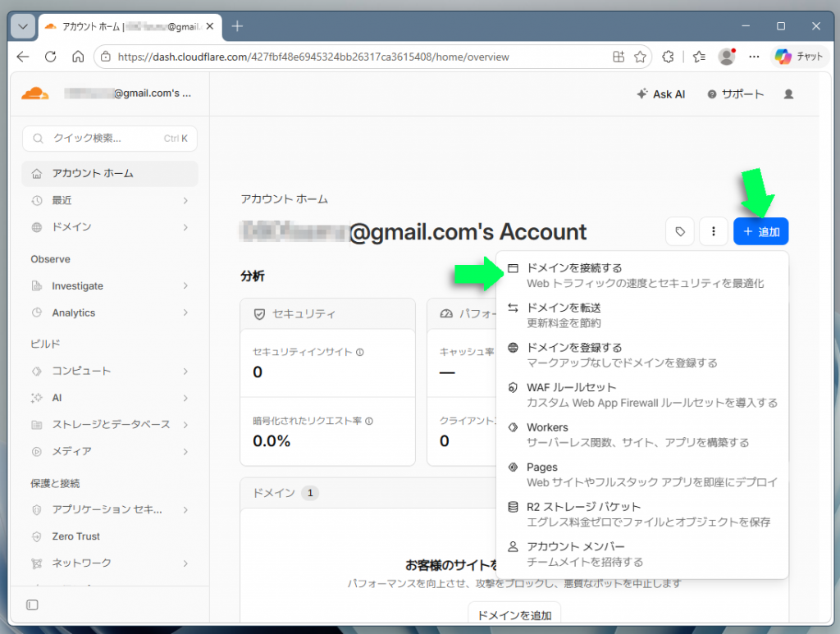
Task: Click info icon beside 暗号化されたリクエスト率
Action: point(369,421)
